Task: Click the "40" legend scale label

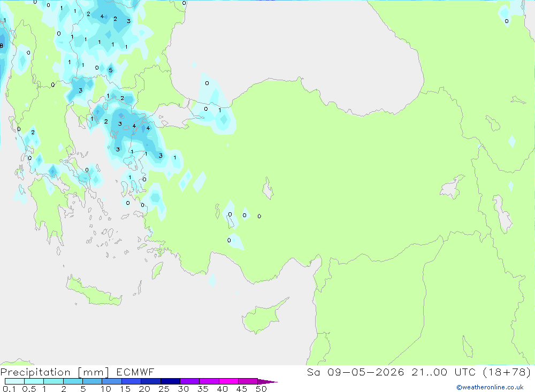Action: coord(222,389)
